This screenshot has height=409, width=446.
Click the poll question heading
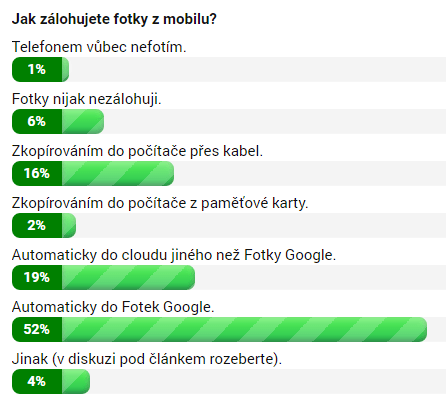(114, 19)
